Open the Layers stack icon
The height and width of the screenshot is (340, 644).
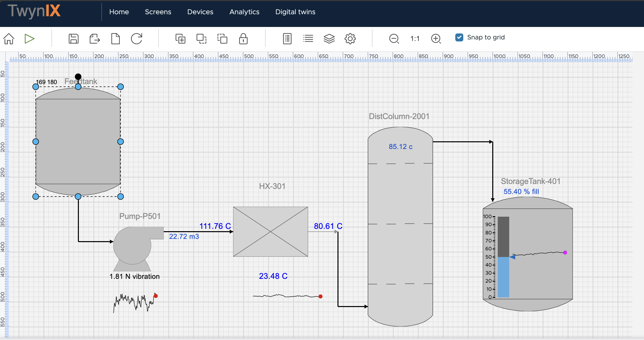coord(329,38)
